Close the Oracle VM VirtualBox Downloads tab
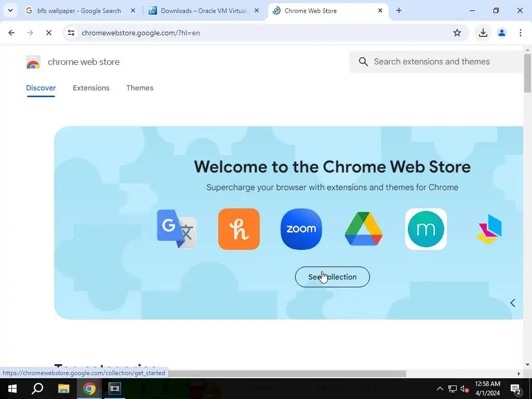532x399 pixels. point(257,10)
